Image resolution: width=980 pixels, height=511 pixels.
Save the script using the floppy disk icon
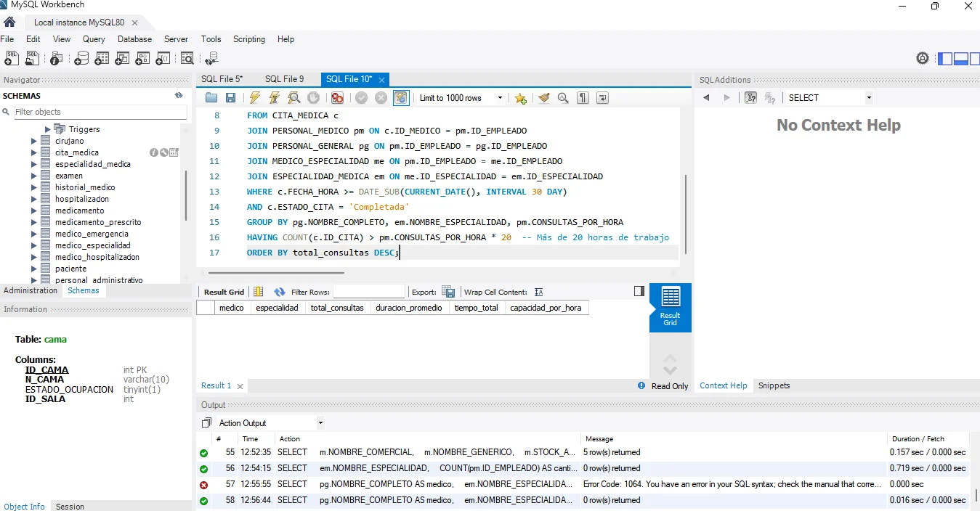coord(230,98)
